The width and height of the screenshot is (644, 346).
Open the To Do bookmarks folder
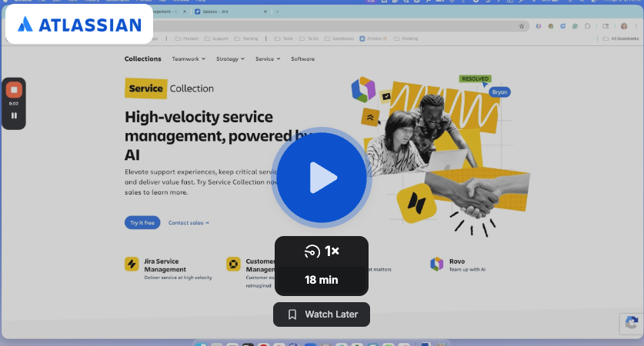[x=309, y=38]
